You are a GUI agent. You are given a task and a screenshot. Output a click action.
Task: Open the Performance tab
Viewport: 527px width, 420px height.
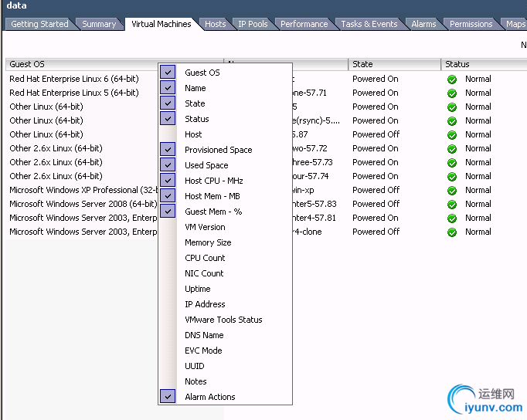304,24
